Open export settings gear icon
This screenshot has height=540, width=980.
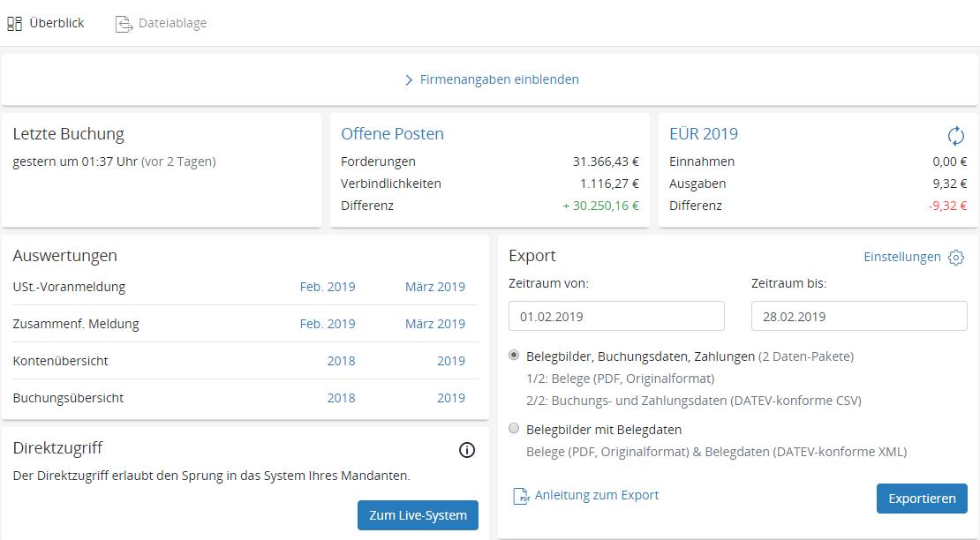click(x=956, y=257)
